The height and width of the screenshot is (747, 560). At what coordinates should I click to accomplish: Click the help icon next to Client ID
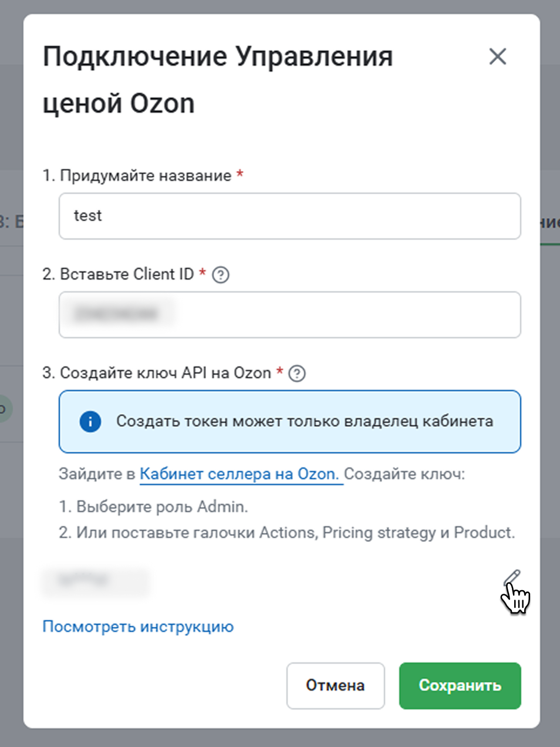click(221, 275)
